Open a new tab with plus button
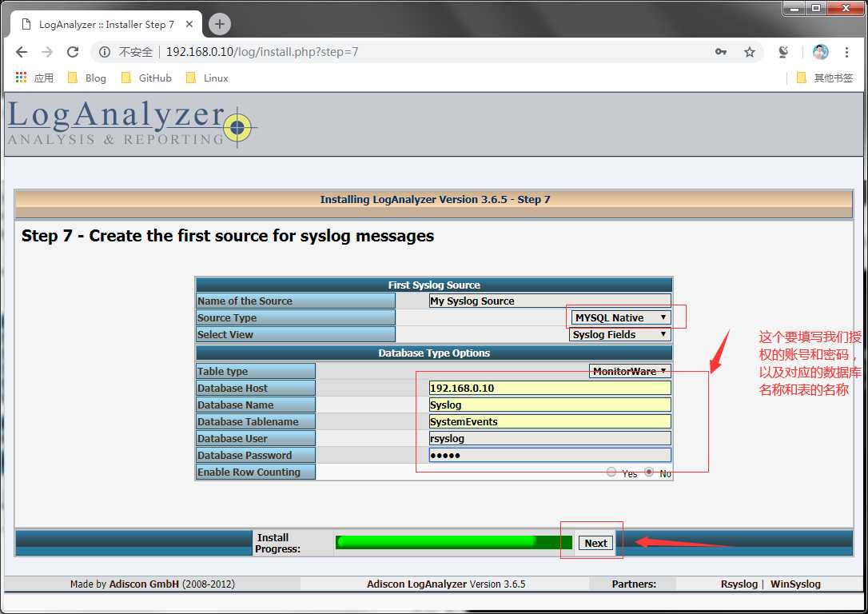The height and width of the screenshot is (614, 868). tap(220, 24)
